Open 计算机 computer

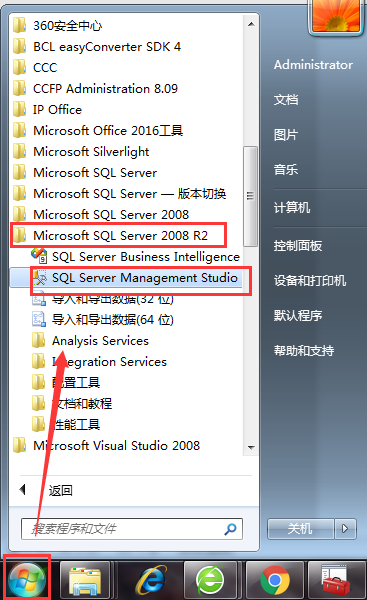pyautogui.click(x=292, y=208)
